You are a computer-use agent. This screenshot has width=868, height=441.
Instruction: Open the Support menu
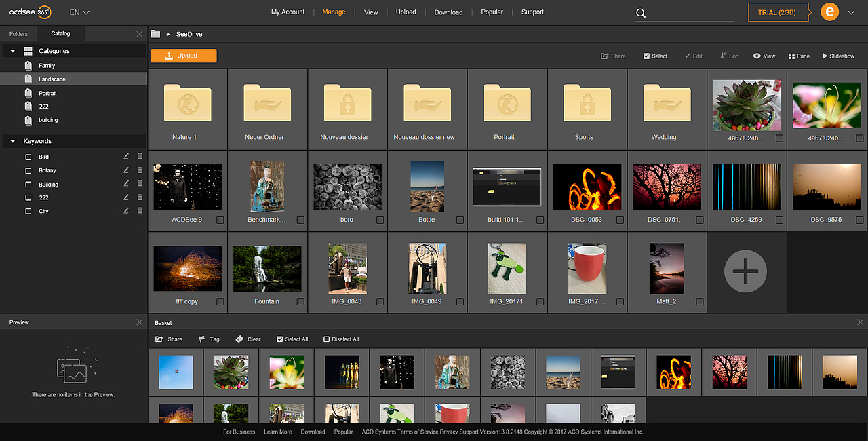coord(532,12)
